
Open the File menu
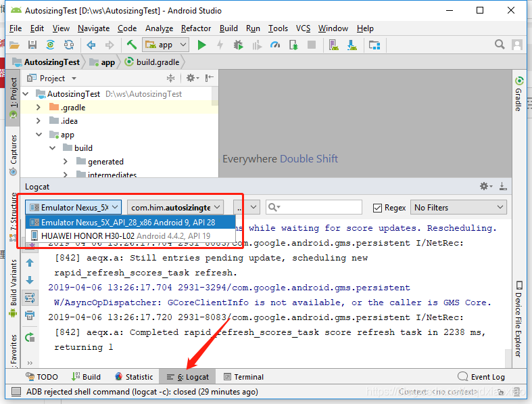(16, 28)
